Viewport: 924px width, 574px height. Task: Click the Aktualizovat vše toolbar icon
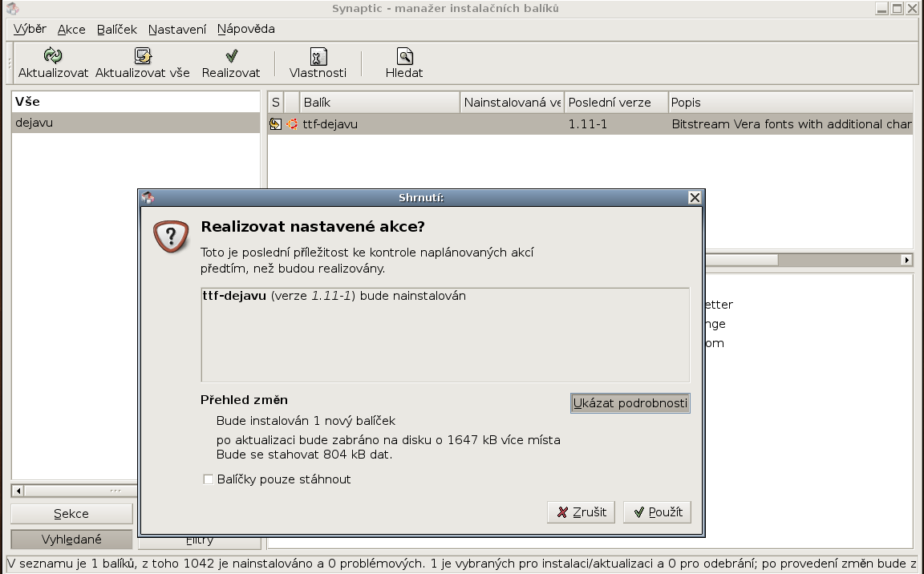pyautogui.click(x=143, y=56)
